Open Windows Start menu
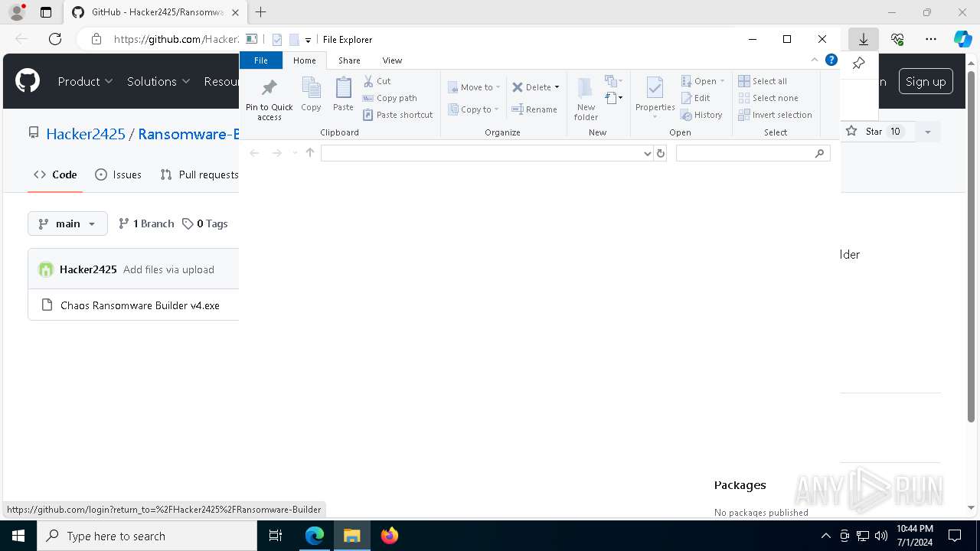Screen dimensions: 980x551 pos(18,536)
